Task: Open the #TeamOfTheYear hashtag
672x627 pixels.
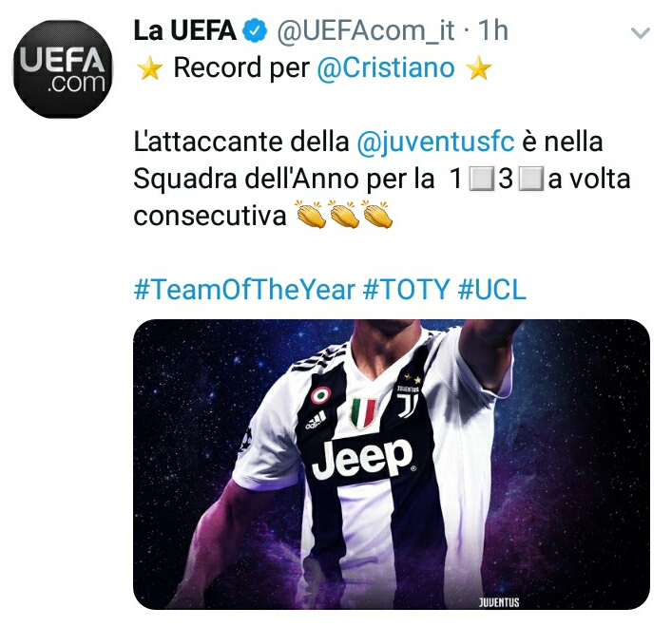Action: 244,289
